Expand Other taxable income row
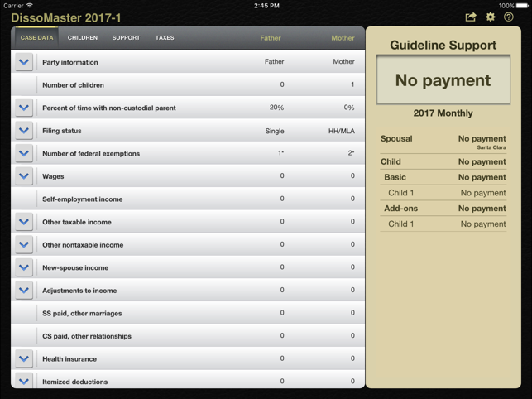The height and width of the screenshot is (399, 532). pyautogui.click(x=24, y=222)
